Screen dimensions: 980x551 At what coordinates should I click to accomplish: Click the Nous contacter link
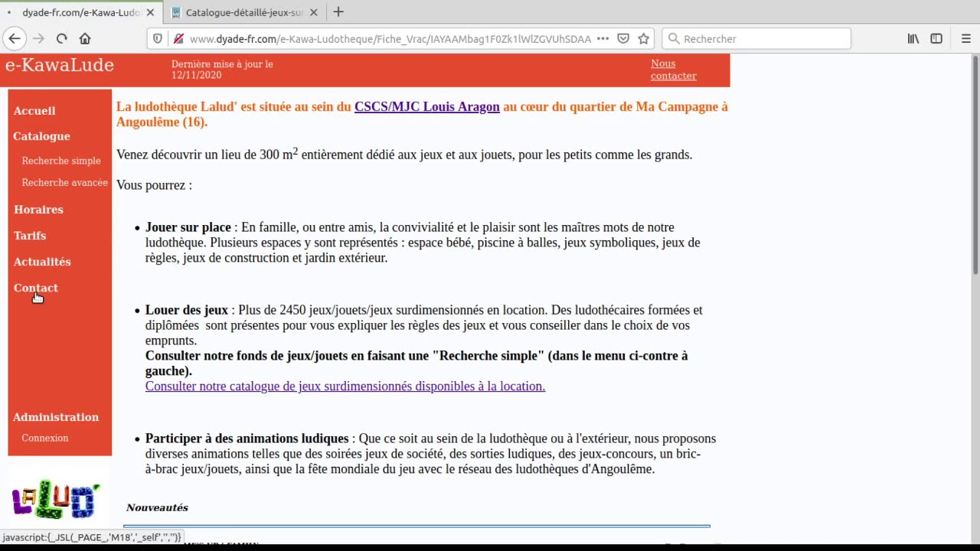pyautogui.click(x=674, y=70)
